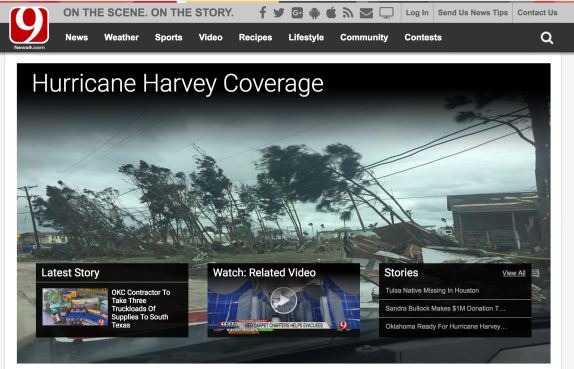
Task: Open the Android app icon
Action: tap(314, 13)
